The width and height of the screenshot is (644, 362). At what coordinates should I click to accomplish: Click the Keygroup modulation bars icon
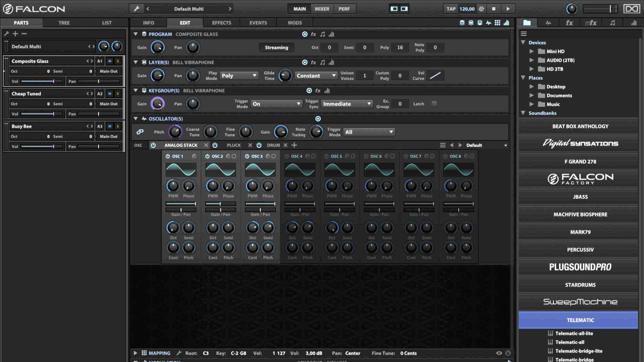[x=327, y=91]
